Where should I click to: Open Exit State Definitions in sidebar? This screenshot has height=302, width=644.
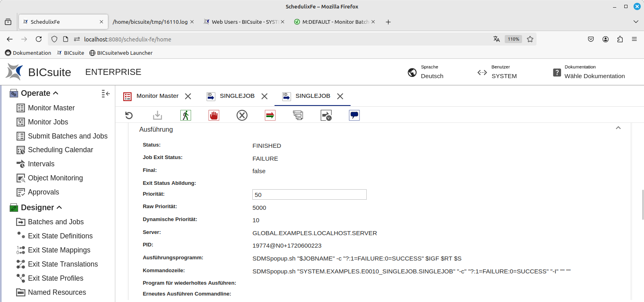[x=60, y=236]
